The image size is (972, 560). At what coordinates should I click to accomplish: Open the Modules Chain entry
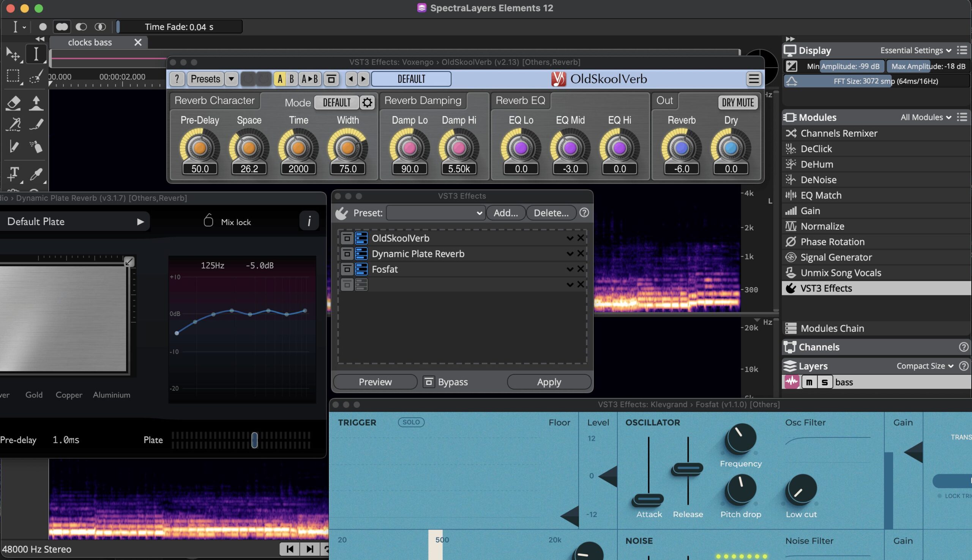876,328
